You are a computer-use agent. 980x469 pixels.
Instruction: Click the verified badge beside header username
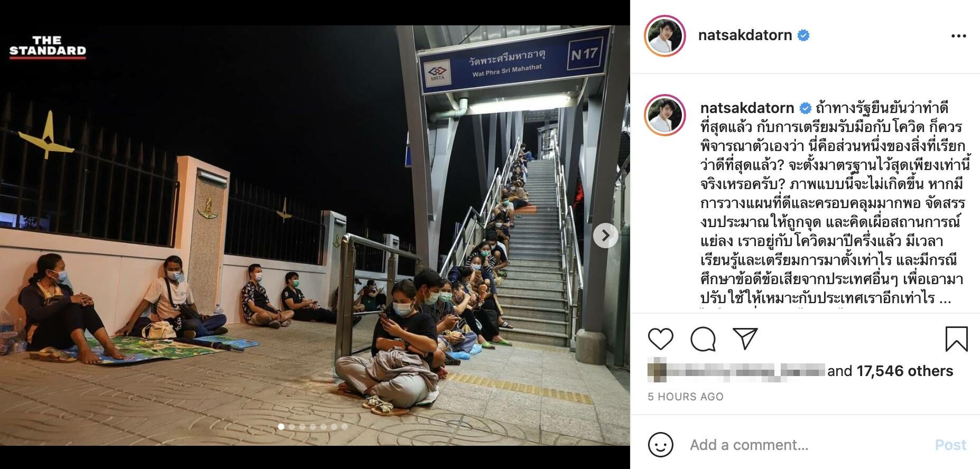tap(803, 35)
